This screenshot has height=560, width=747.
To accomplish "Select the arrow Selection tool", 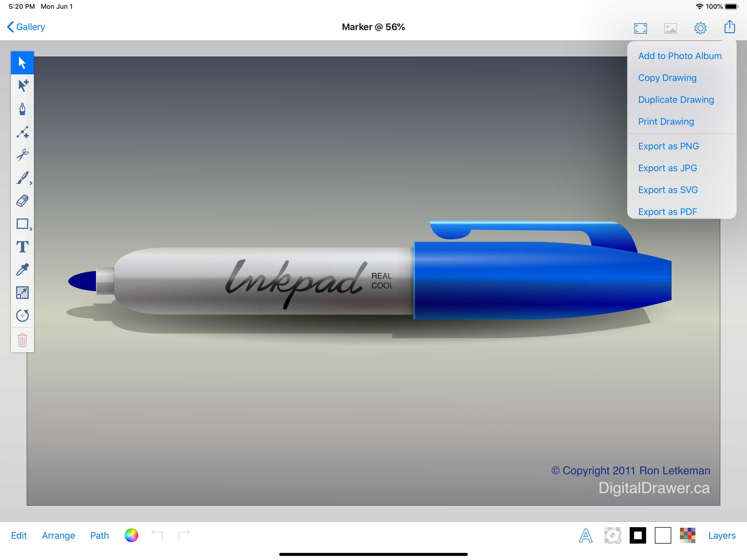I will tap(22, 63).
